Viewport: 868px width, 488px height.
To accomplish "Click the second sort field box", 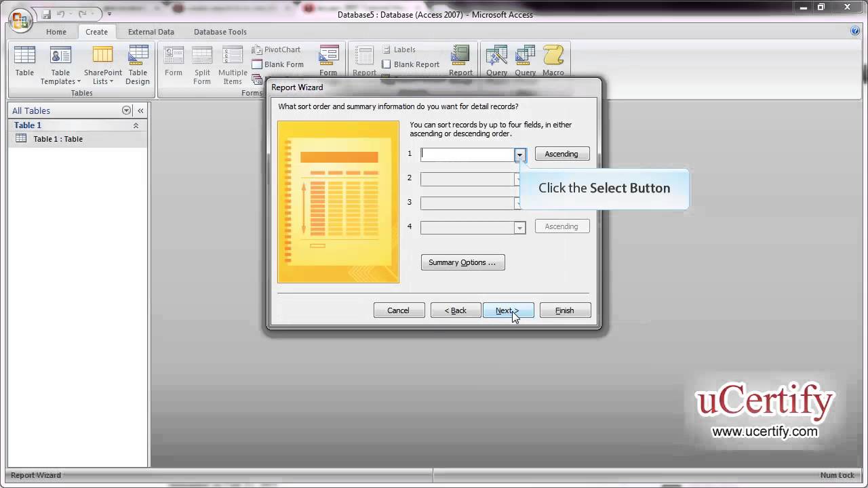I will click(467, 179).
